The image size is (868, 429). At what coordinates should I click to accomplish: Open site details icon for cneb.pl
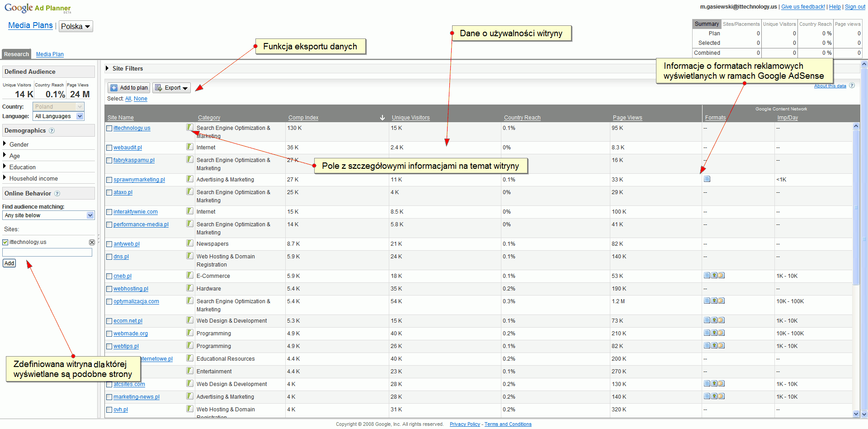point(190,275)
